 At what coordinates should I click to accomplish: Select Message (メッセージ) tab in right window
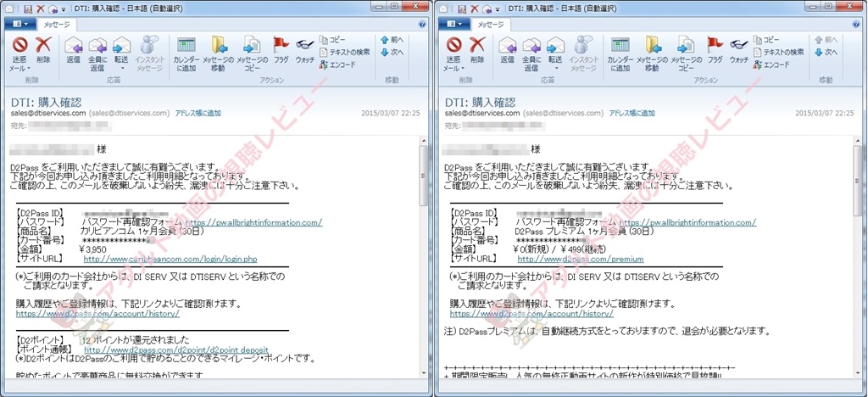(492, 25)
